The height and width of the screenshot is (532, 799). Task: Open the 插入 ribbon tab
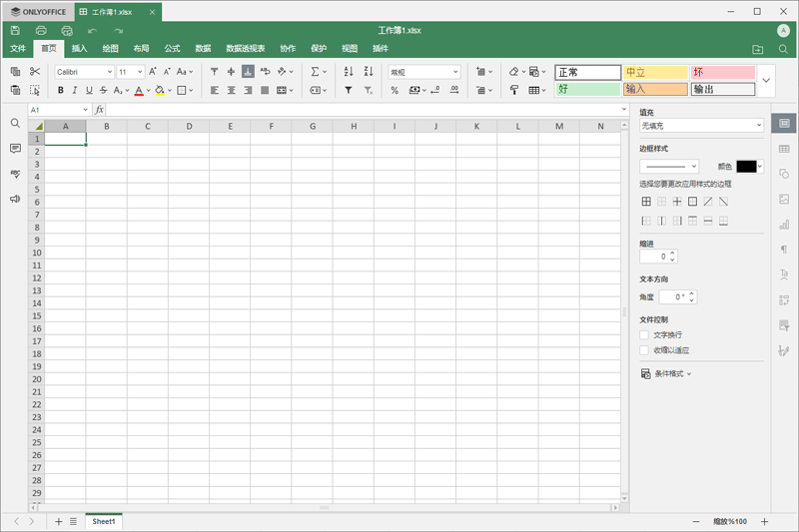79,48
